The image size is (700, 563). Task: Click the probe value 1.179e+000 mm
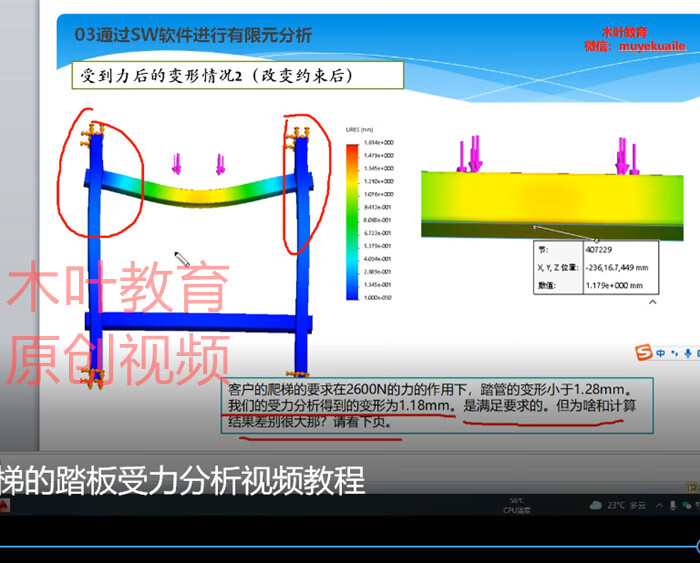tap(614, 285)
